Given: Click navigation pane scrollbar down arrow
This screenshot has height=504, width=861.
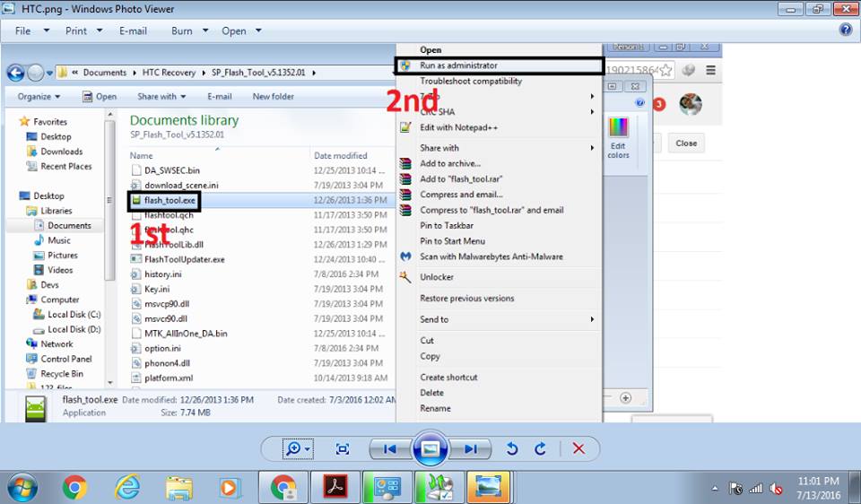Looking at the screenshot, I should click(x=109, y=383).
